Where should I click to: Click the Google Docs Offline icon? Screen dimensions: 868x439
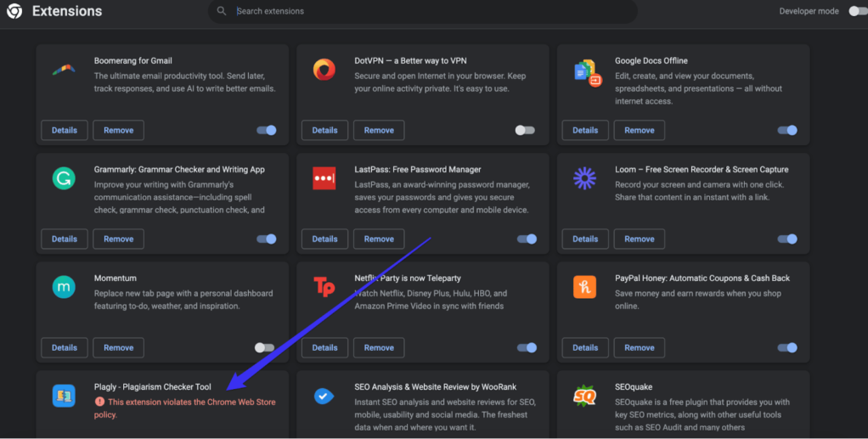(x=586, y=73)
